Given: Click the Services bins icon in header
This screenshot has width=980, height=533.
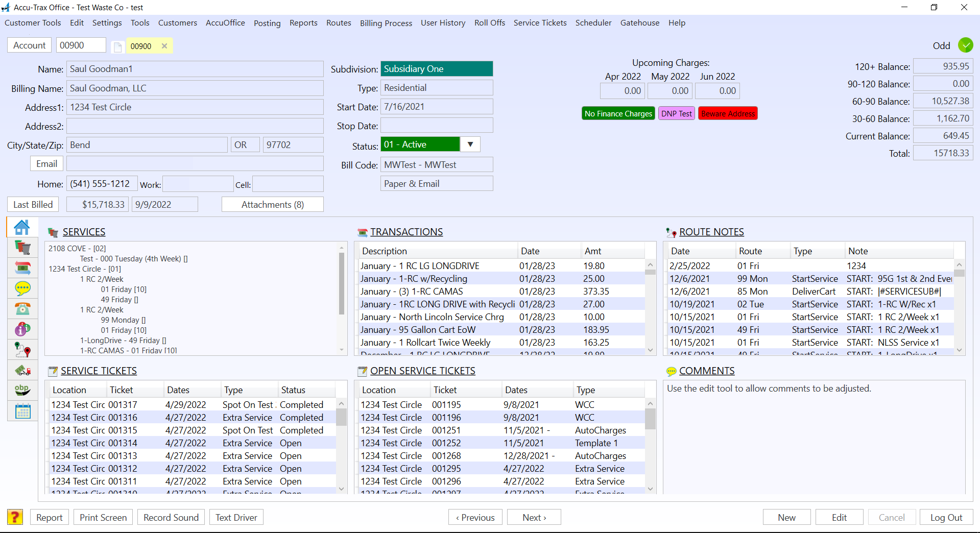Looking at the screenshot, I should pyautogui.click(x=53, y=233).
